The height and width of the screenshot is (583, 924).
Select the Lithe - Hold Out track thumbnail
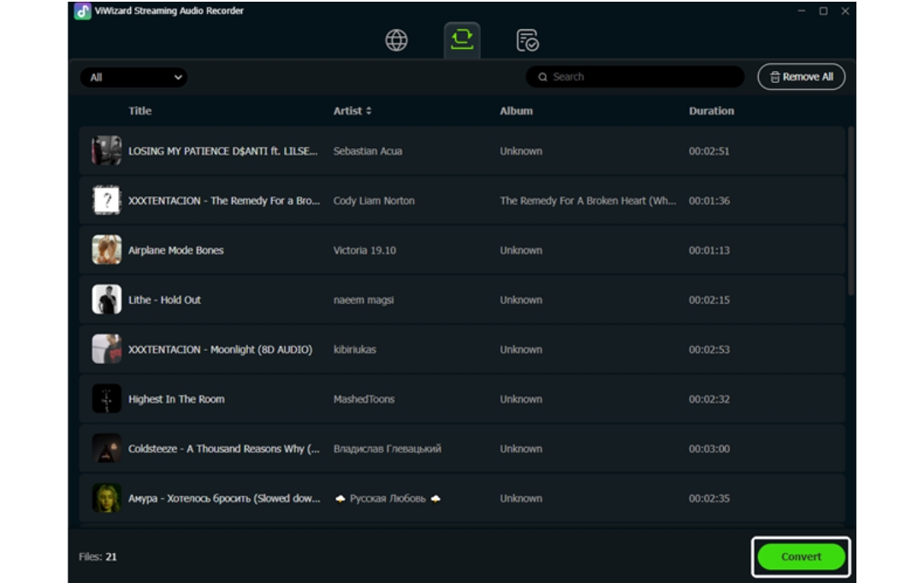coord(107,300)
